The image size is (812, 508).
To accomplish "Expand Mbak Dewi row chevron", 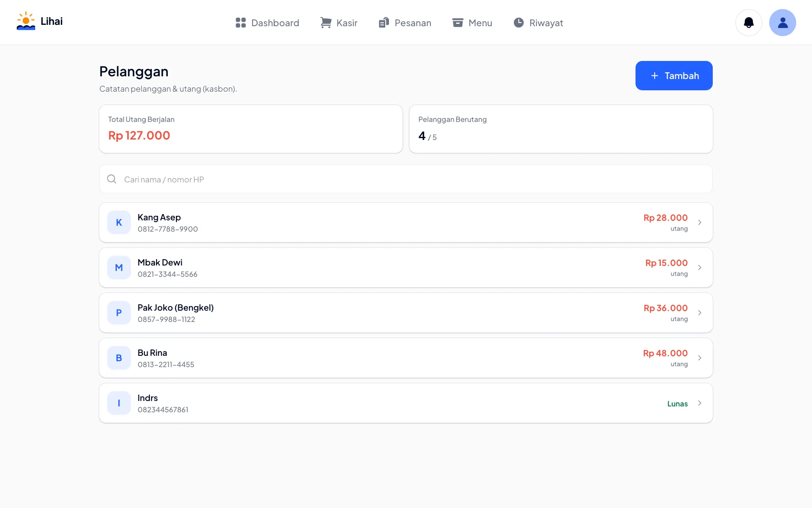I will point(700,268).
